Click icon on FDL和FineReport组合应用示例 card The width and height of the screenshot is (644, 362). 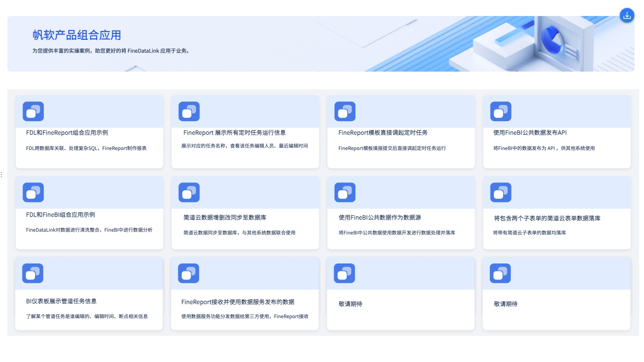pos(33,111)
